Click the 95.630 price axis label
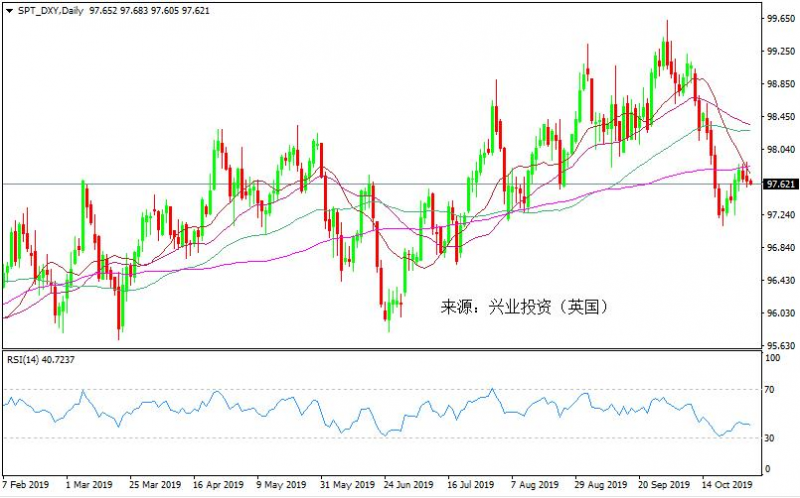800x498 pixels. click(780, 346)
